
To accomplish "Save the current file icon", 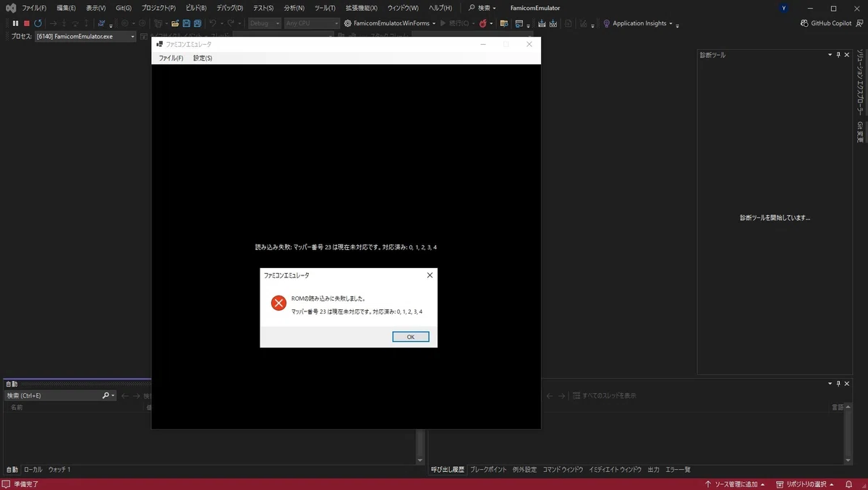I will (187, 23).
